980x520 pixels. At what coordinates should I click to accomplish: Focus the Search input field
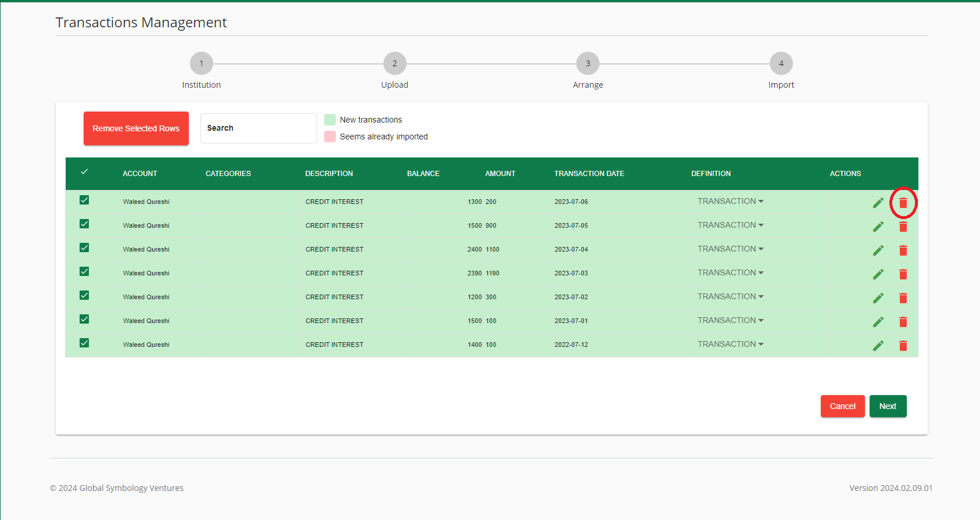pos(259,128)
